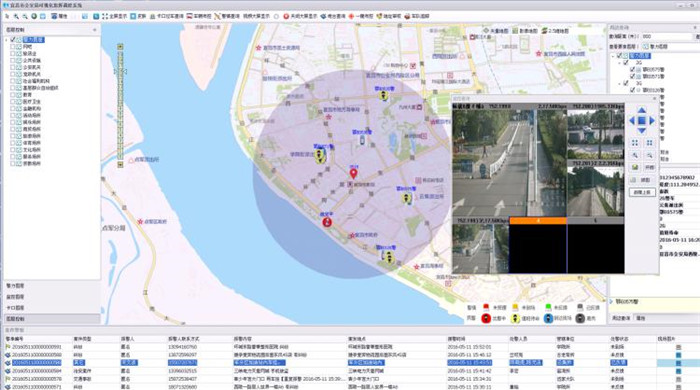This screenshot has width=700, height=390.
Task: Click the red 关闭大屏显示 toolbar button
Action: (300, 16)
